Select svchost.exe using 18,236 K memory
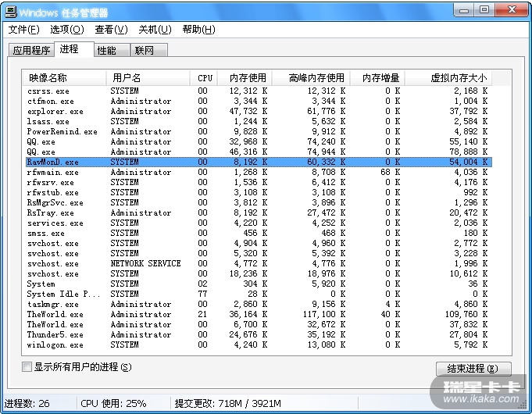Screen dimensions: 532x414 coord(259,273)
